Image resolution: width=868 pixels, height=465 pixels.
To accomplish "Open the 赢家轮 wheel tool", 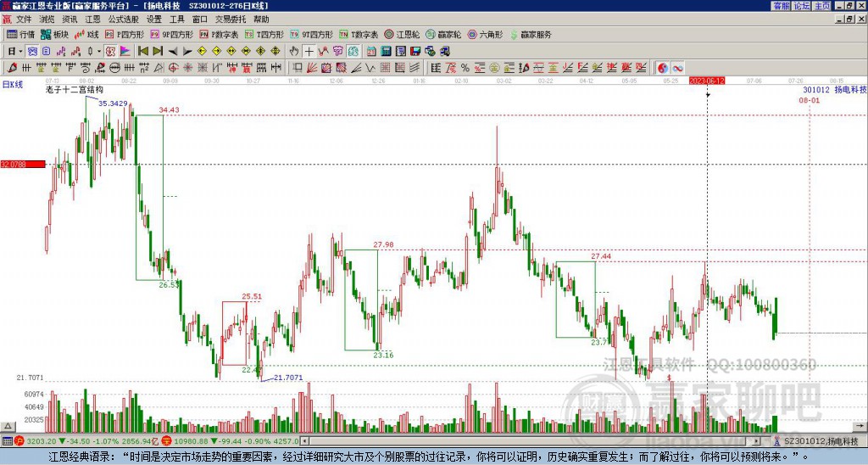I will [443, 34].
